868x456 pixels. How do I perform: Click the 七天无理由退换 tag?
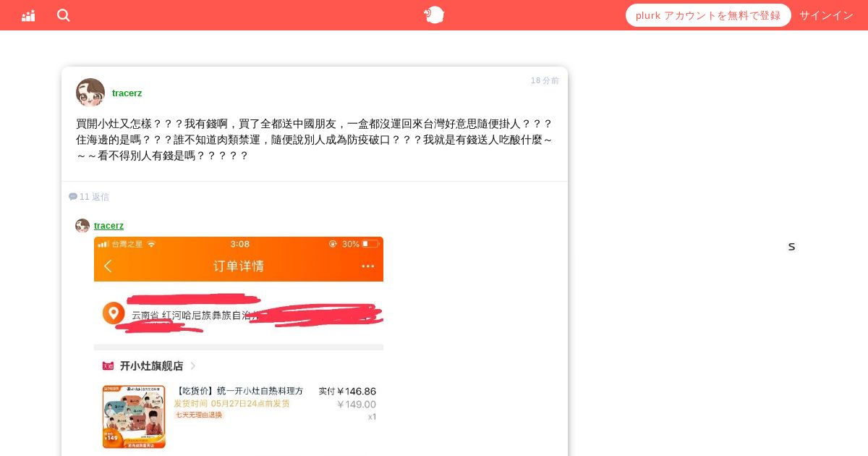click(199, 415)
